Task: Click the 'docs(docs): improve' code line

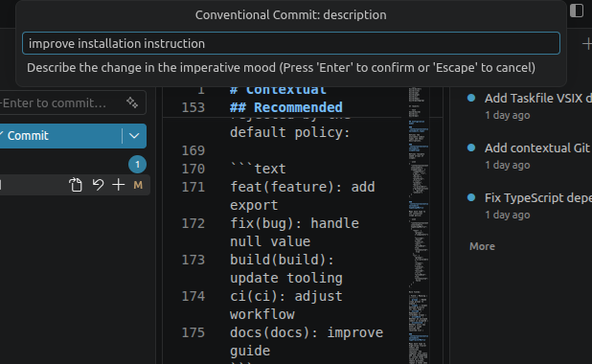Action: coord(307,332)
